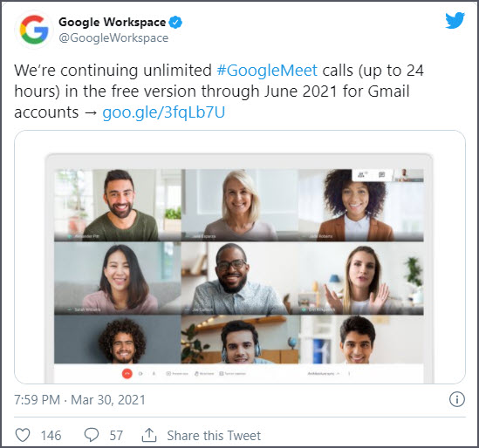Click the participants icon in Meet screenshot
This screenshot has width=479, height=448.
coord(362,175)
